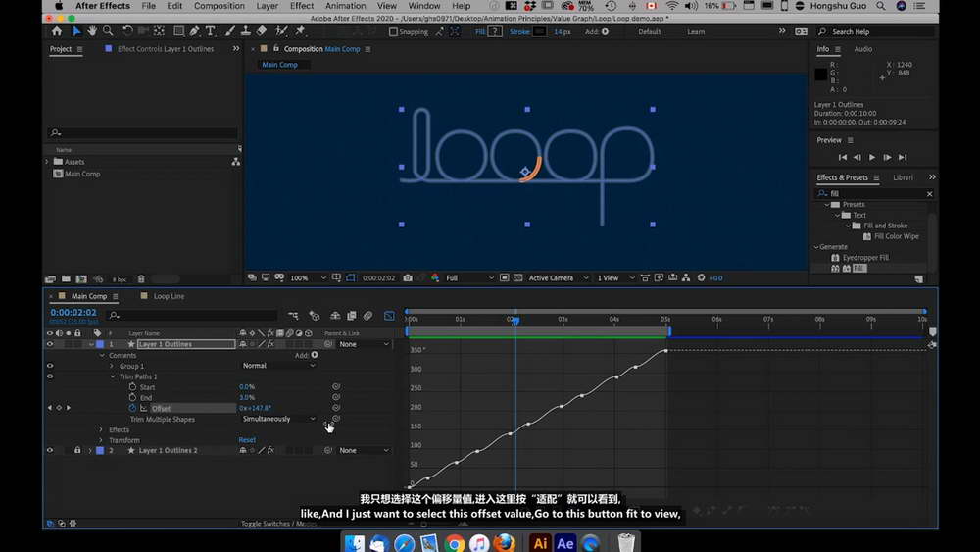Hide Layer 1 Outlines eye toggle
Image resolution: width=980 pixels, height=552 pixels.
pos(50,344)
